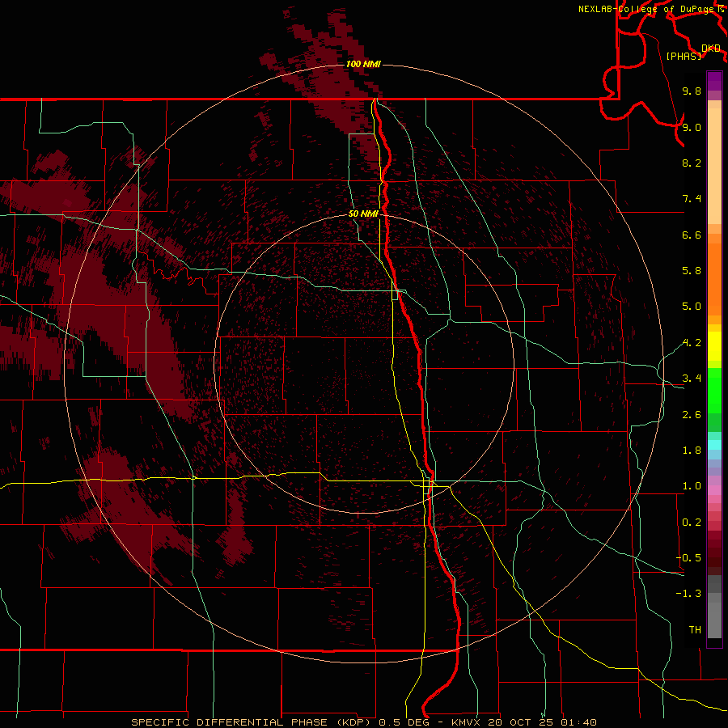Click the 1.0 value on the color scale
The image size is (728, 728).
point(692,486)
